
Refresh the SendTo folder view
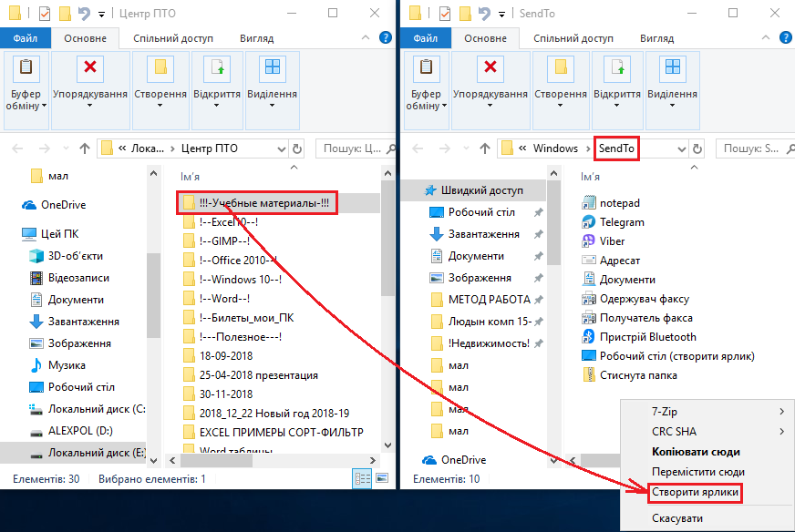point(697,149)
